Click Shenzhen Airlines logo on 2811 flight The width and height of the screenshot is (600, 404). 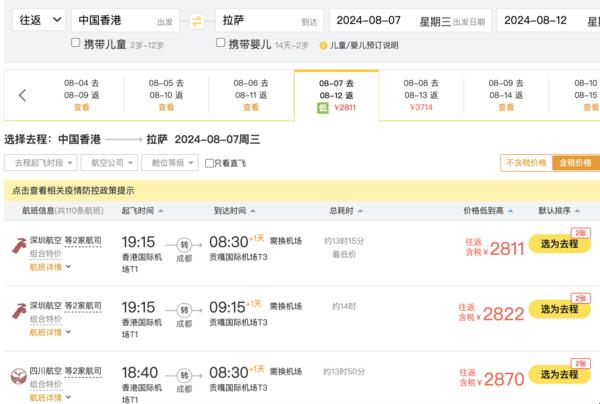click(19, 246)
